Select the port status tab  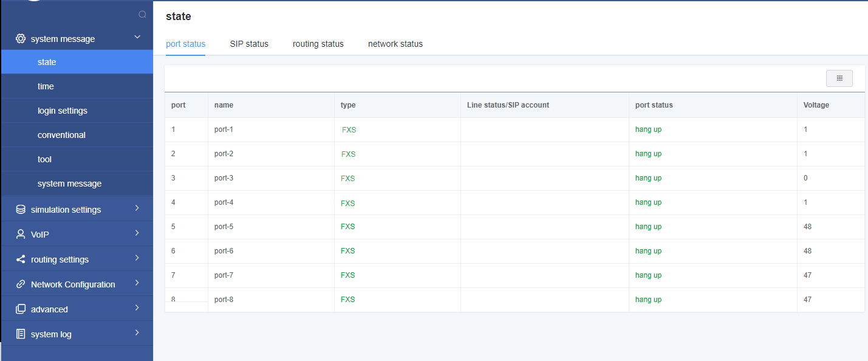click(186, 44)
